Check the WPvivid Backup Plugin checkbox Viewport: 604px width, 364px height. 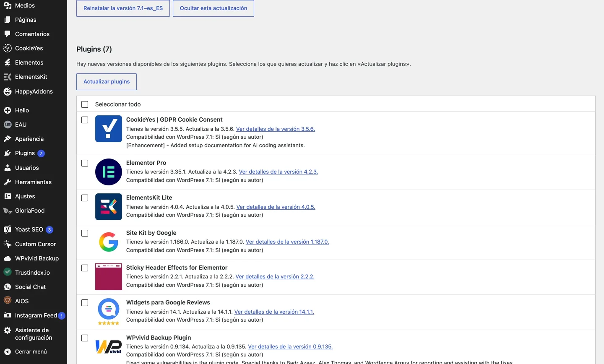click(85, 338)
